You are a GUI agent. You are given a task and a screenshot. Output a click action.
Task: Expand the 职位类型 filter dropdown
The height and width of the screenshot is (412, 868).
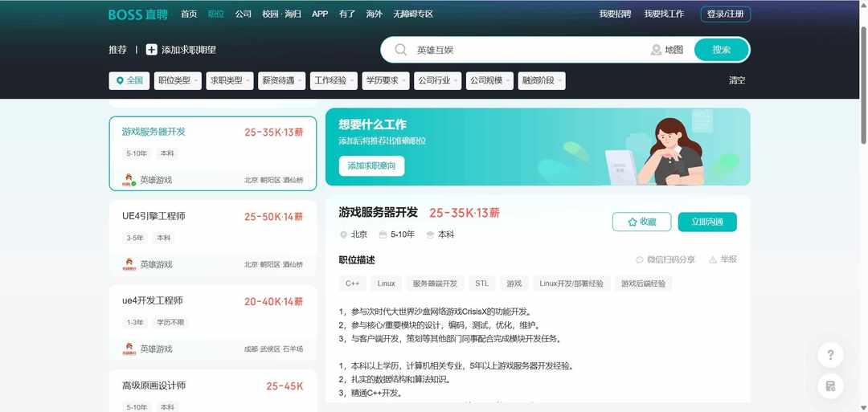coord(177,80)
